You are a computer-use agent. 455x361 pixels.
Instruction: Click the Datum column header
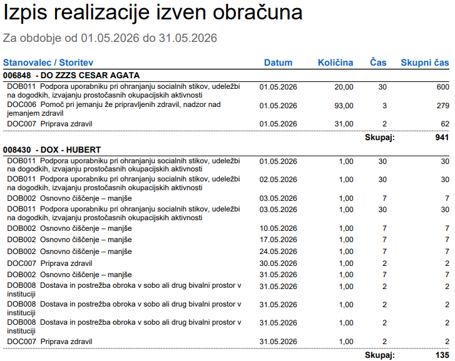tap(278, 62)
